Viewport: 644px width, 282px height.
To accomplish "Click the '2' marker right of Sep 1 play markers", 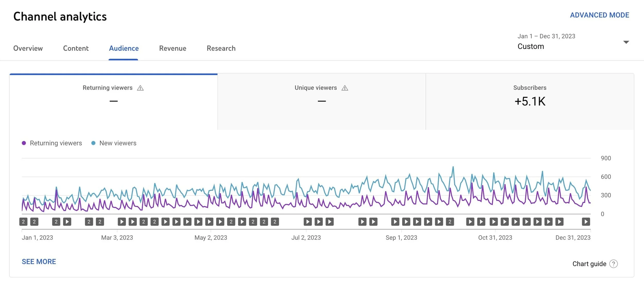I will click(x=450, y=222).
